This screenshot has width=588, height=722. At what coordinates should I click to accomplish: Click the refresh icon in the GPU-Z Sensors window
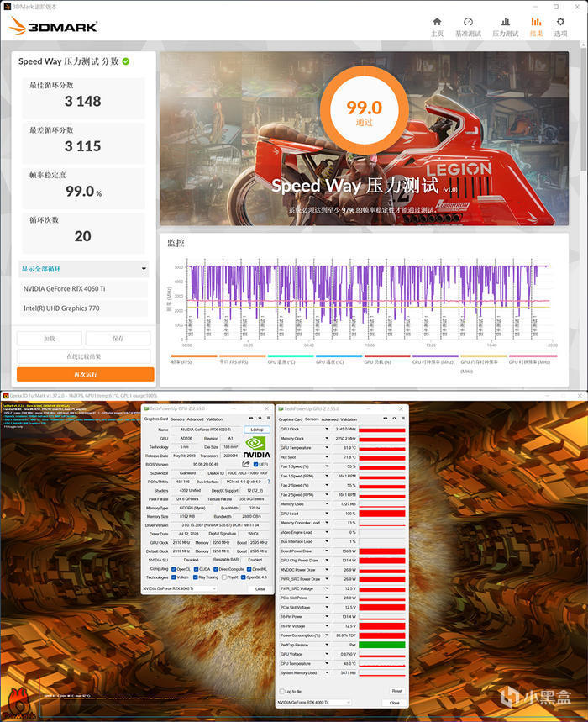[394, 418]
